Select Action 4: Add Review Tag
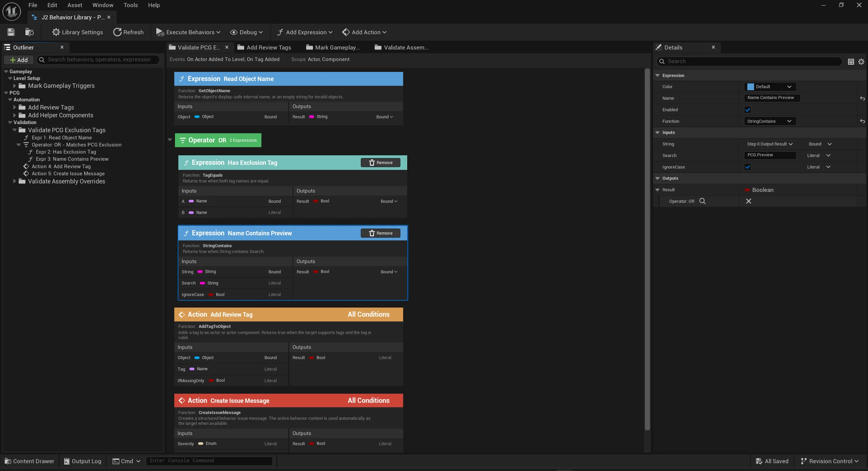 click(x=61, y=166)
